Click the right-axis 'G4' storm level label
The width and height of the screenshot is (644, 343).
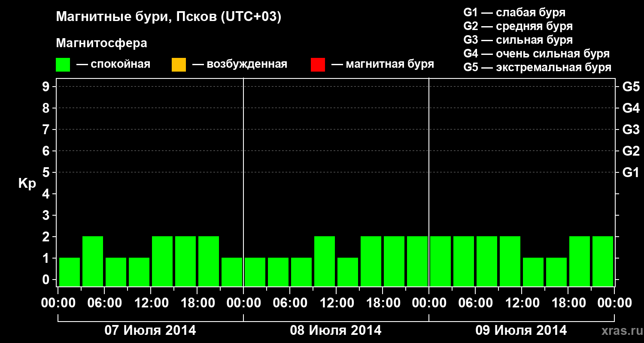(x=631, y=108)
